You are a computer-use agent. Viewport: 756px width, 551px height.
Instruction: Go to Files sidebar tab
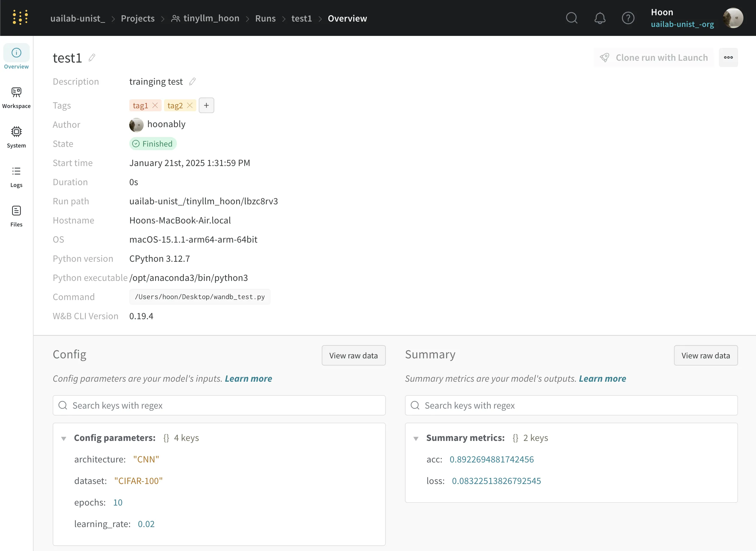pyautogui.click(x=16, y=216)
